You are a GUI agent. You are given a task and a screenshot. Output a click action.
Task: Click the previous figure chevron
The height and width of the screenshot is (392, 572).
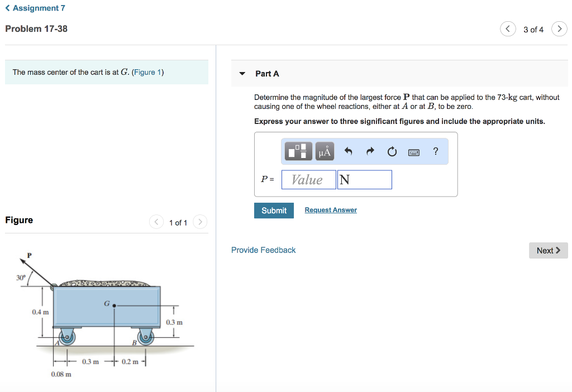point(156,222)
